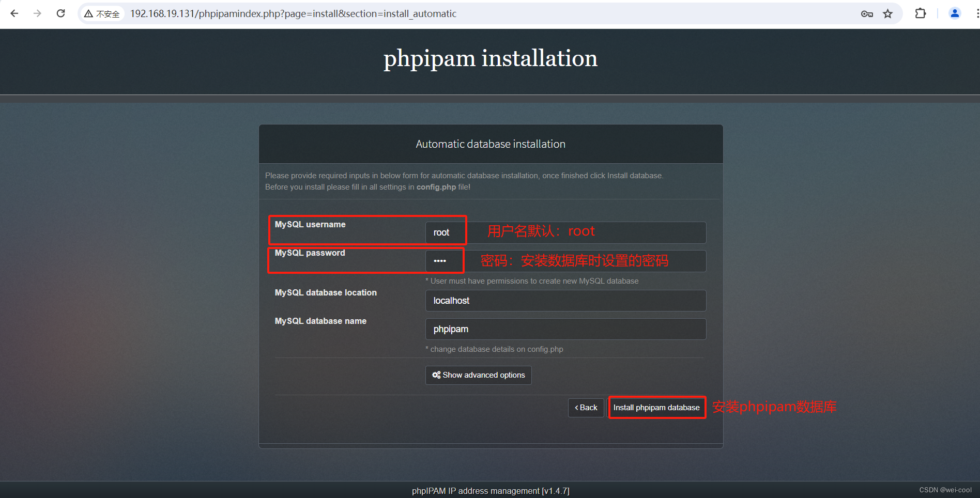Viewport: 980px width, 498px height.
Task: Open saved passwords key icon
Action: [x=867, y=14]
